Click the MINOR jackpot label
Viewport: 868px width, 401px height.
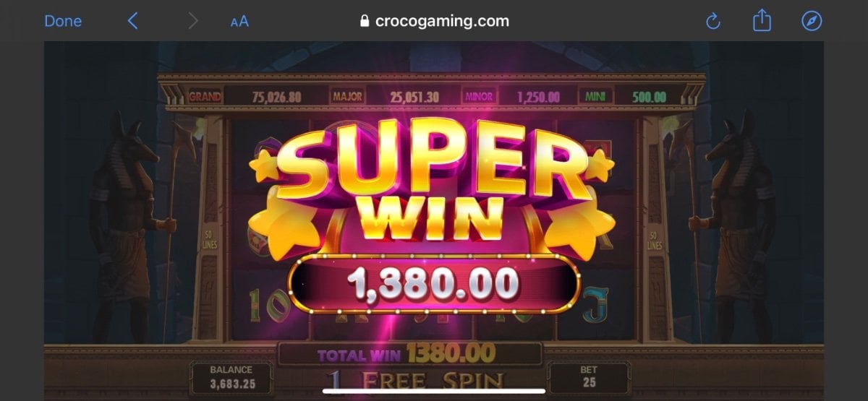478,96
